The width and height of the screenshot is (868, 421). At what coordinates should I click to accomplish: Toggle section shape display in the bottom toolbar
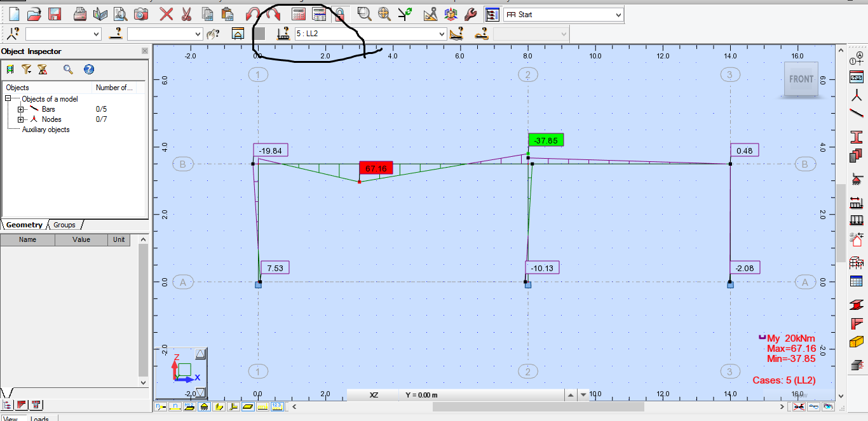218,407
